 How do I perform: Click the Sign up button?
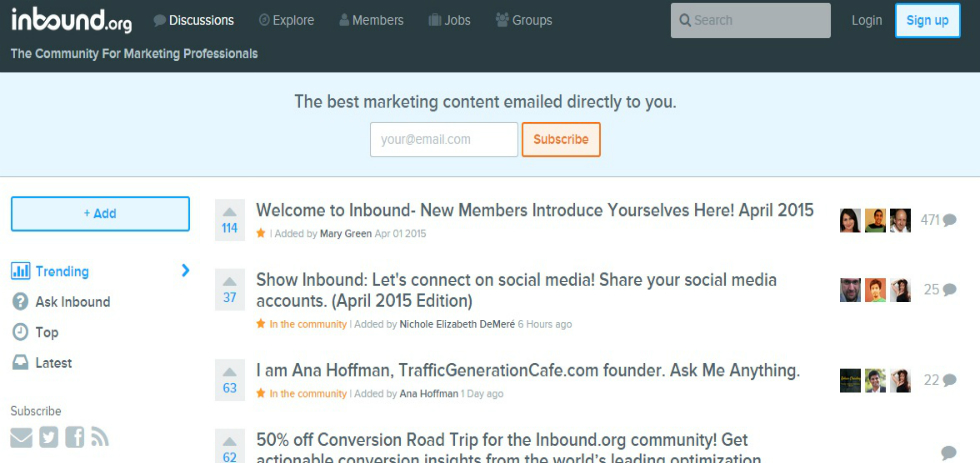(x=928, y=20)
